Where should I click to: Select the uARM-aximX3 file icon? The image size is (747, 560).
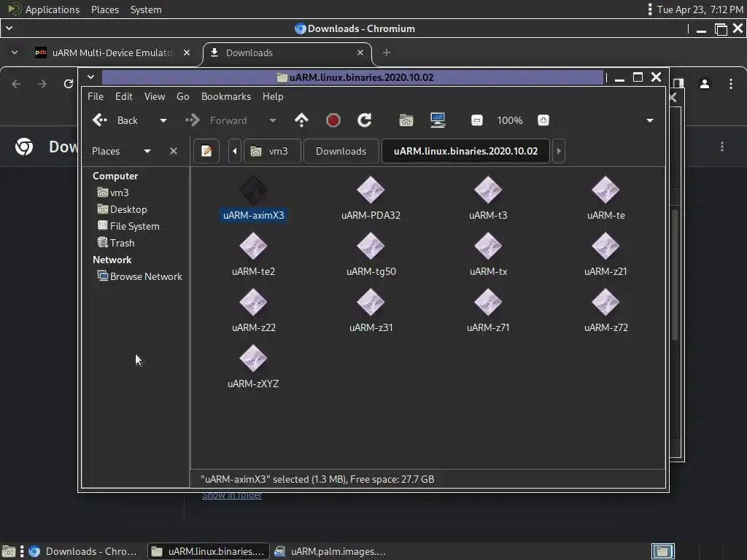click(253, 190)
